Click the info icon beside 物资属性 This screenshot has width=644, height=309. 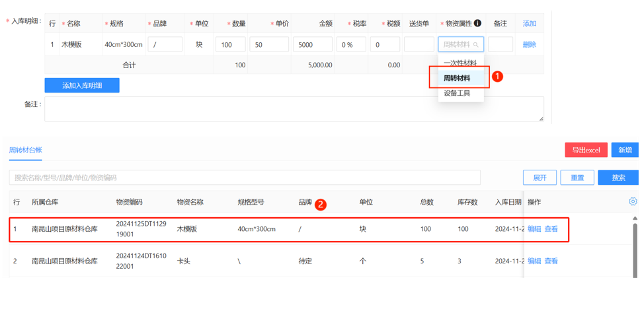point(477,23)
